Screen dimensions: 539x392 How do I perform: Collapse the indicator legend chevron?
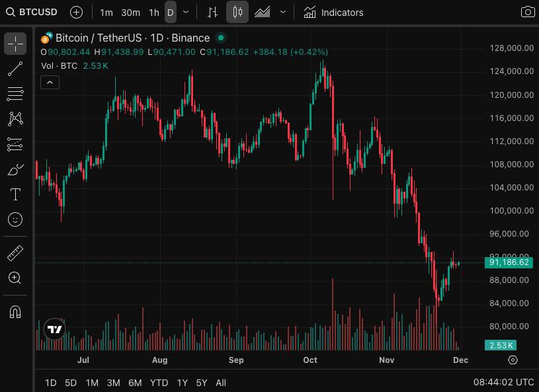(x=50, y=82)
